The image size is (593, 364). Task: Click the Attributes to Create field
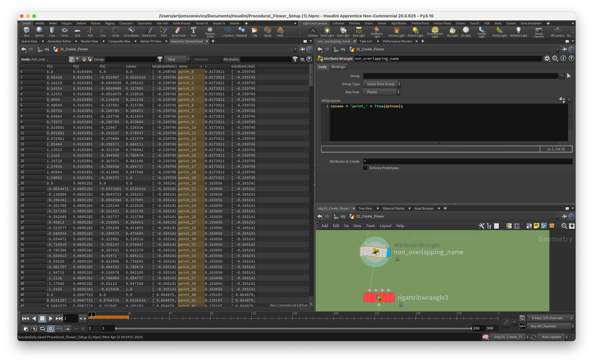pos(467,161)
